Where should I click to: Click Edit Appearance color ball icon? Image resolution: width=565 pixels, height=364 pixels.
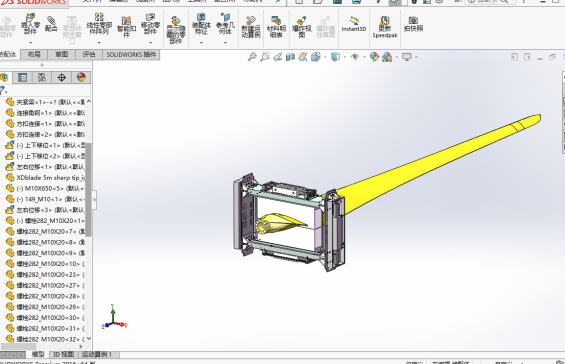(374, 57)
